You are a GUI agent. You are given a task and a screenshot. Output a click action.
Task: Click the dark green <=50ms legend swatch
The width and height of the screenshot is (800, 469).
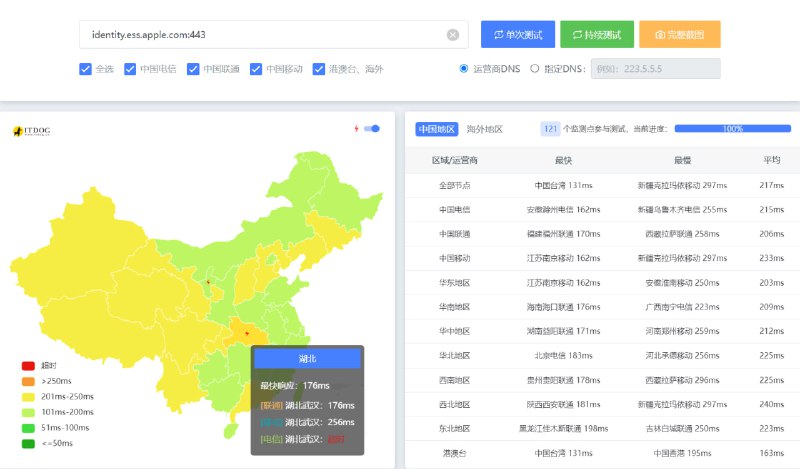tap(28, 443)
